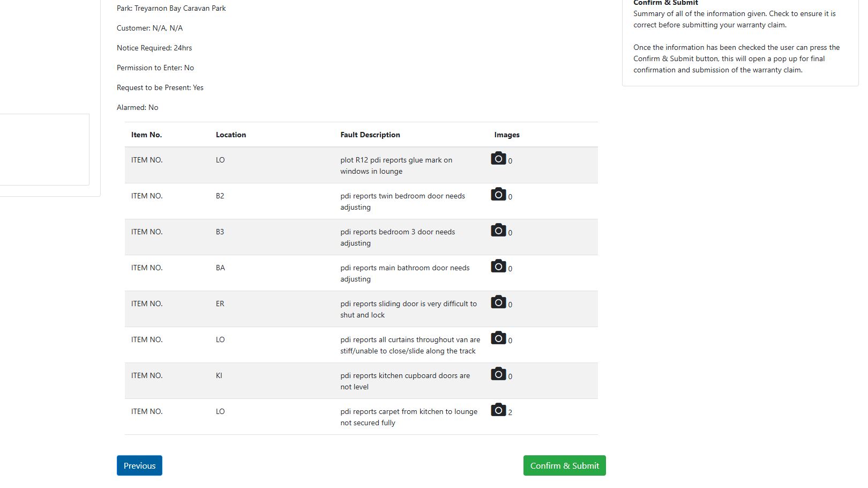Image resolution: width=868 pixels, height=488 pixels.
Task: View images for main bathroom door fault
Action: [x=498, y=267]
